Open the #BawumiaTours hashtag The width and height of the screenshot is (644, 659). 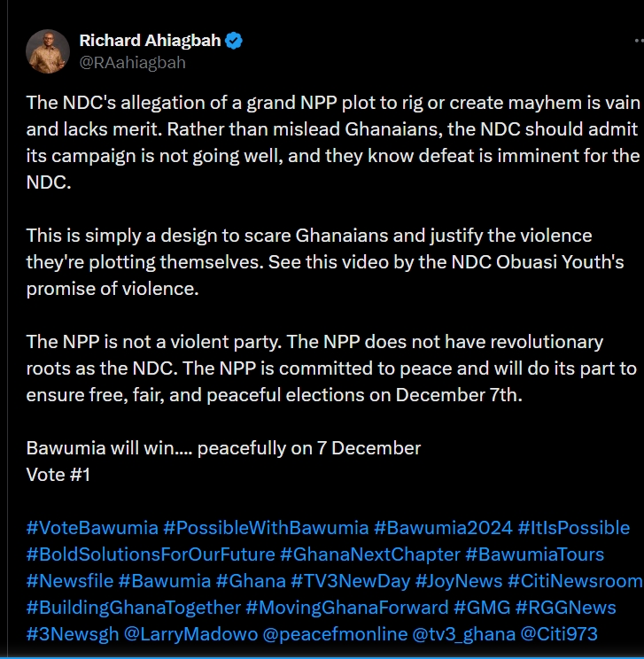click(x=534, y=554)
